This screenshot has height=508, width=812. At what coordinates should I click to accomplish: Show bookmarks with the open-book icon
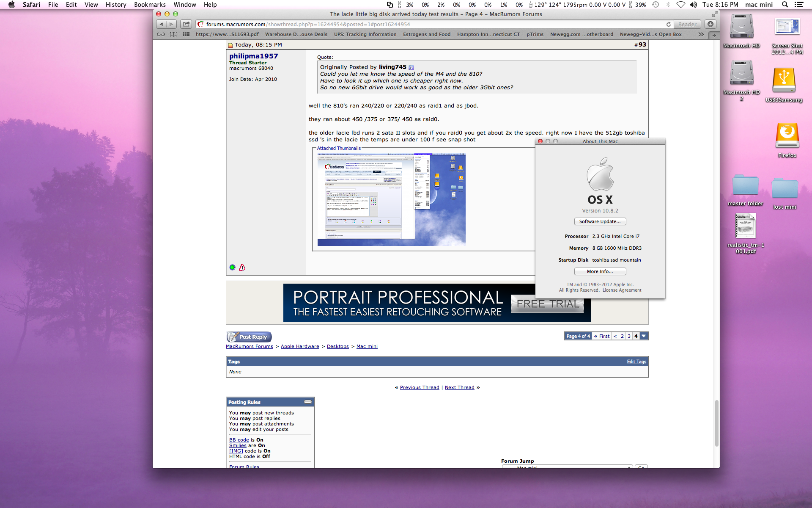pos(173,34)
